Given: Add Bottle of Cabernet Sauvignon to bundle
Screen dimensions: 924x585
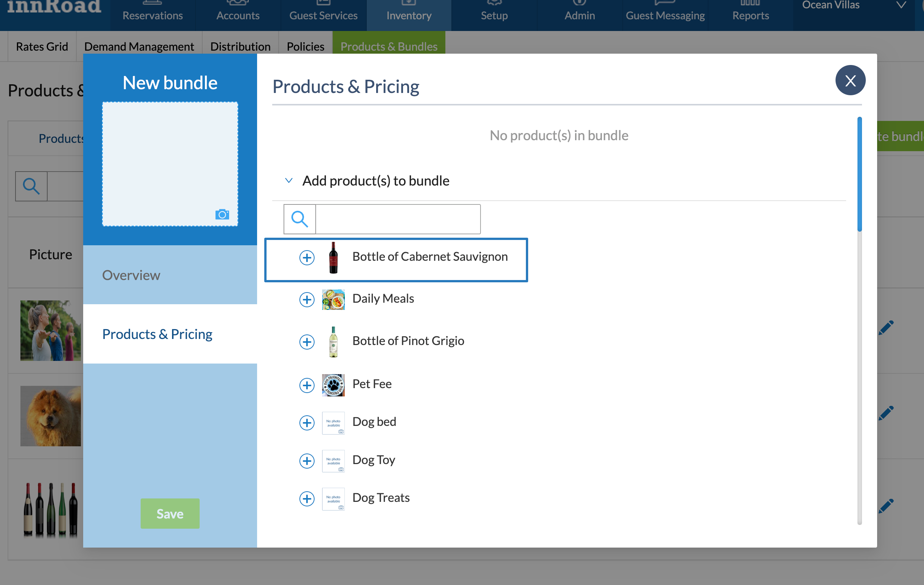Looking at the screenshot, I should 307,257.
